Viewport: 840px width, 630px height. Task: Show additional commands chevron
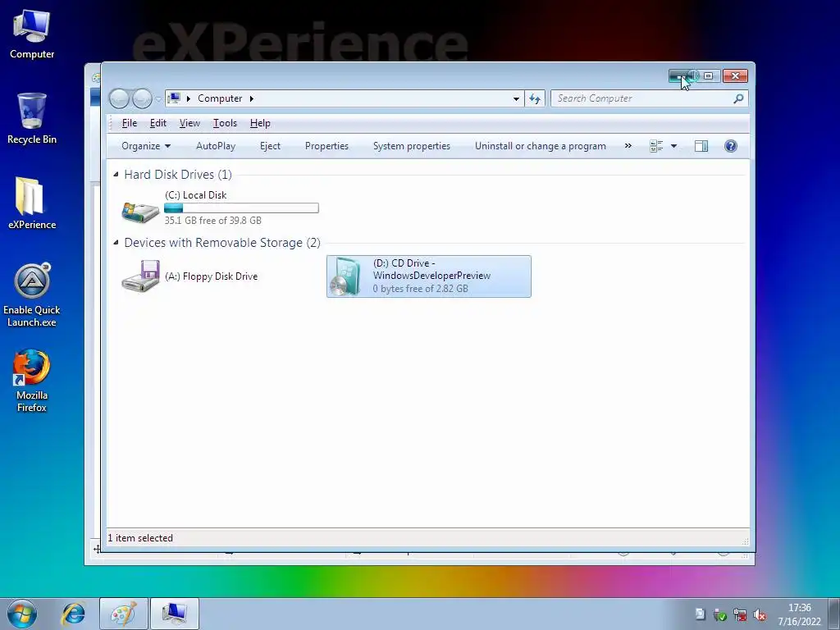tap(628, 146)
